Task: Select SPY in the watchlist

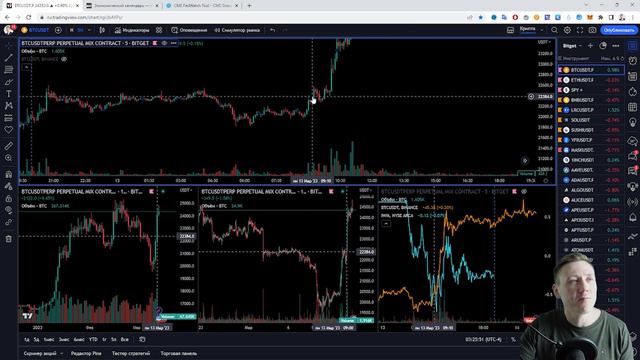Action: tap(591, 90)
